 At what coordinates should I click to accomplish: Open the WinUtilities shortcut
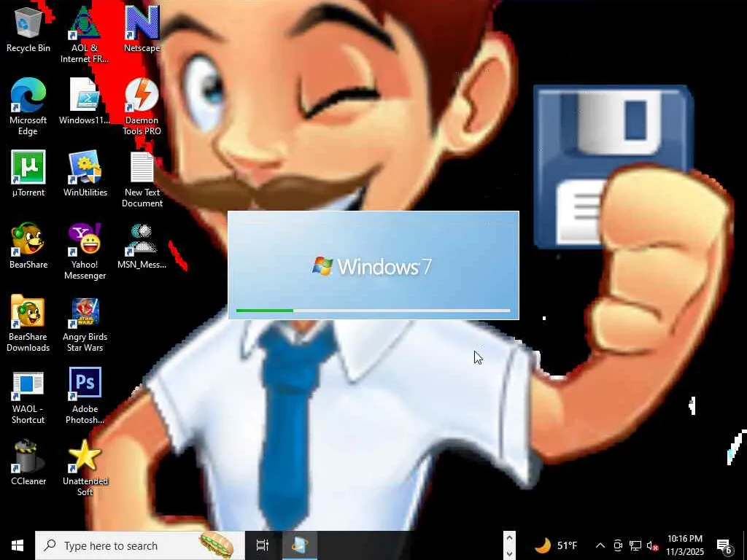pyautogui.click(x=85, y=174)
